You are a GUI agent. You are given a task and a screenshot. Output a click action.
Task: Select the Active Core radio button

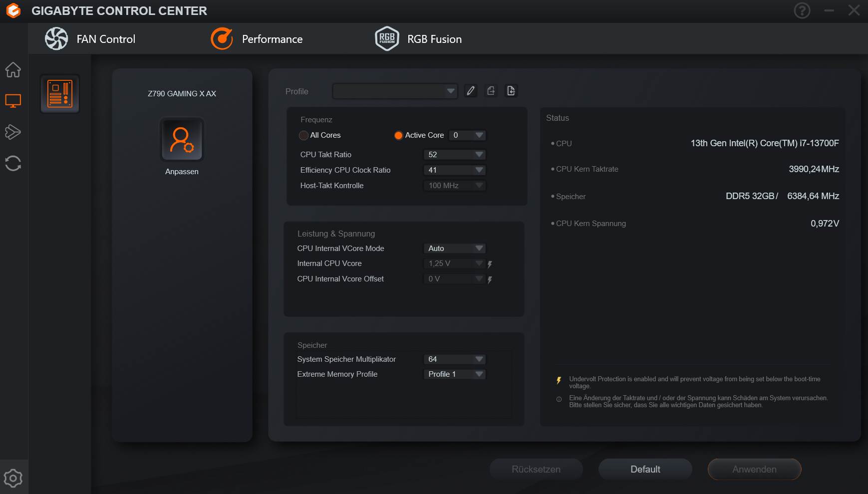click(398, 135)
